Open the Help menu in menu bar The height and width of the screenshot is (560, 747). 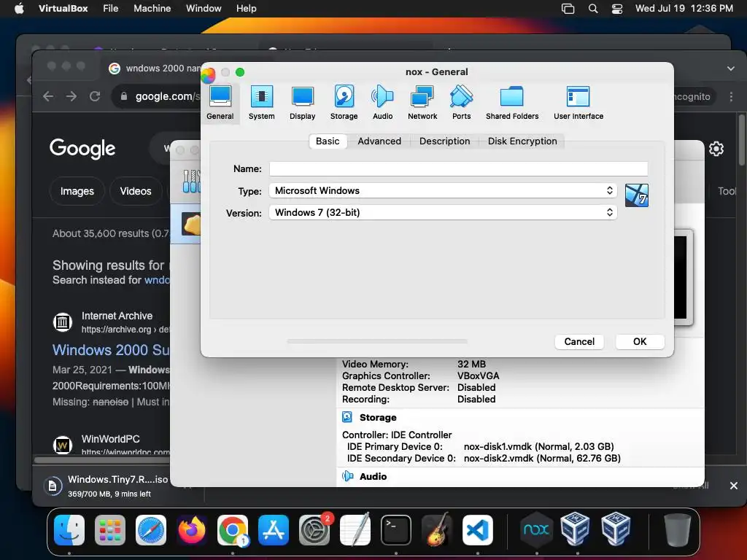[247, 9]
